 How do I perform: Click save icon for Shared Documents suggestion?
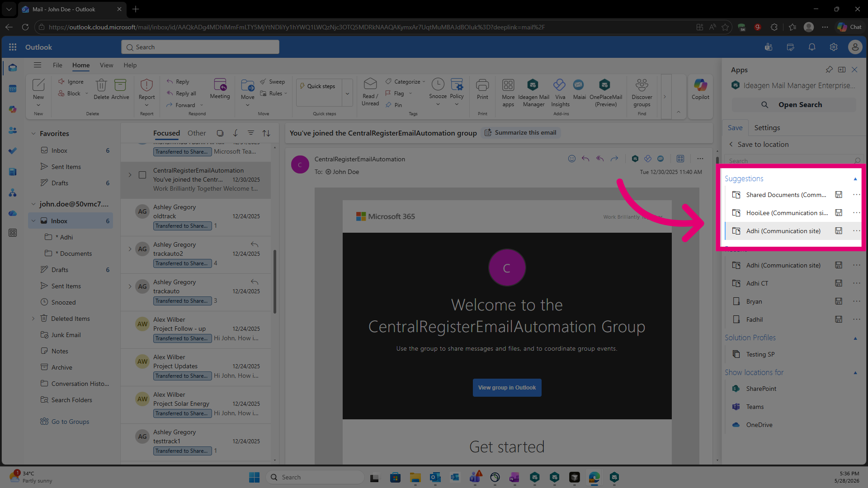pyautogui.click(x=839, y=195)
